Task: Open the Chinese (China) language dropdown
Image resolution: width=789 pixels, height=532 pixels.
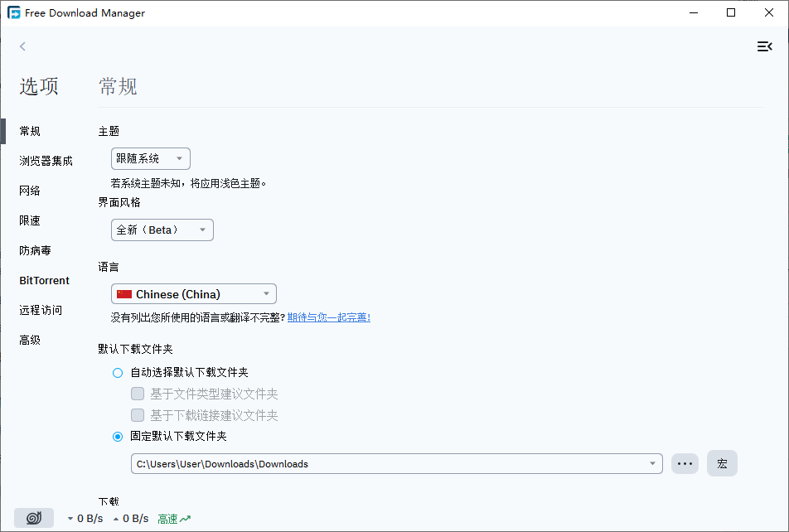Action: coord(194,294)
